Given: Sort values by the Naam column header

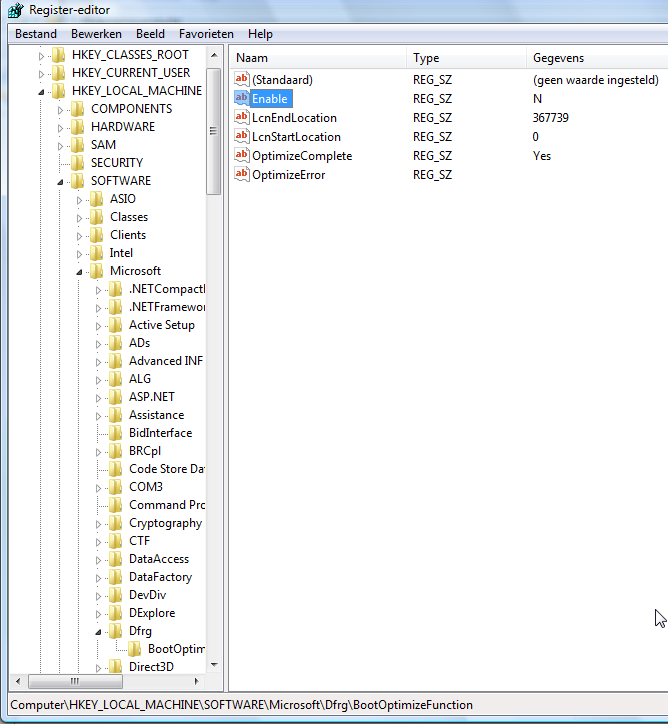Looking at the screenshot, I should [318, 58].
